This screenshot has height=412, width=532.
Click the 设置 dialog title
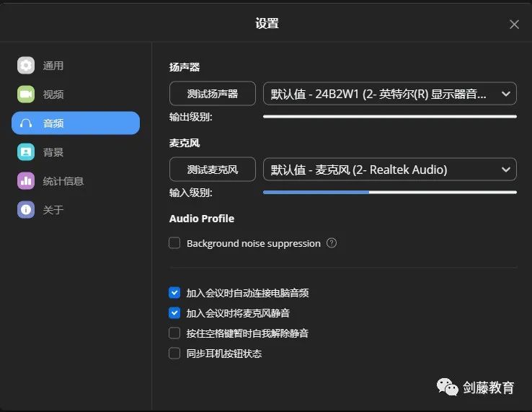[x=267, y=23]
